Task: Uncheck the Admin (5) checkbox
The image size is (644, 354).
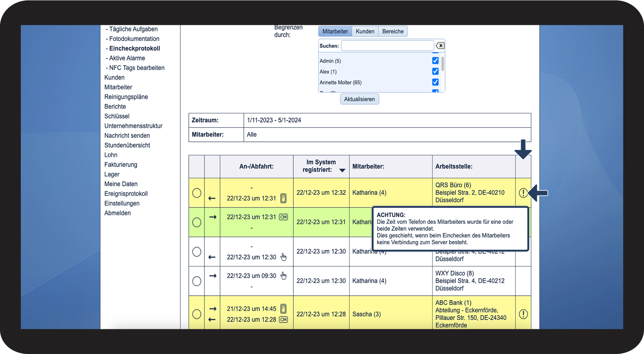Action: (435, 61)
